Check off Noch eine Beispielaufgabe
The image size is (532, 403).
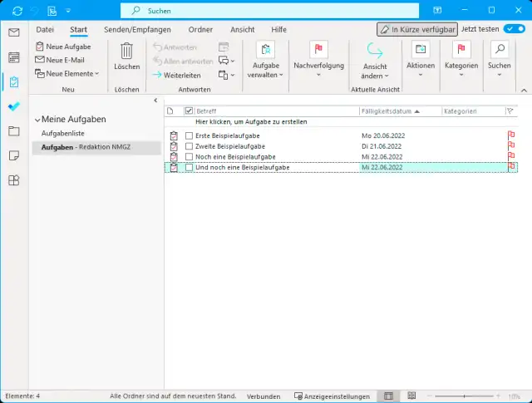pos(190,156)
